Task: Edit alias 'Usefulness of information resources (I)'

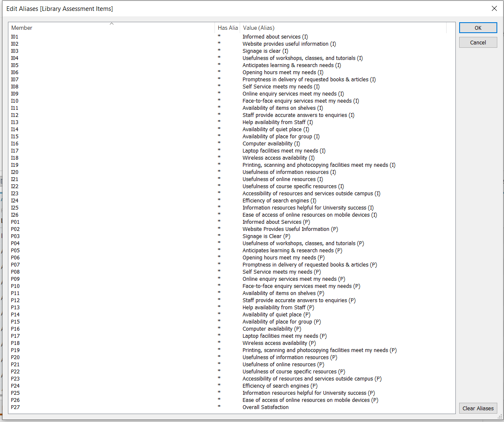Action: click(x=289, y=172)
